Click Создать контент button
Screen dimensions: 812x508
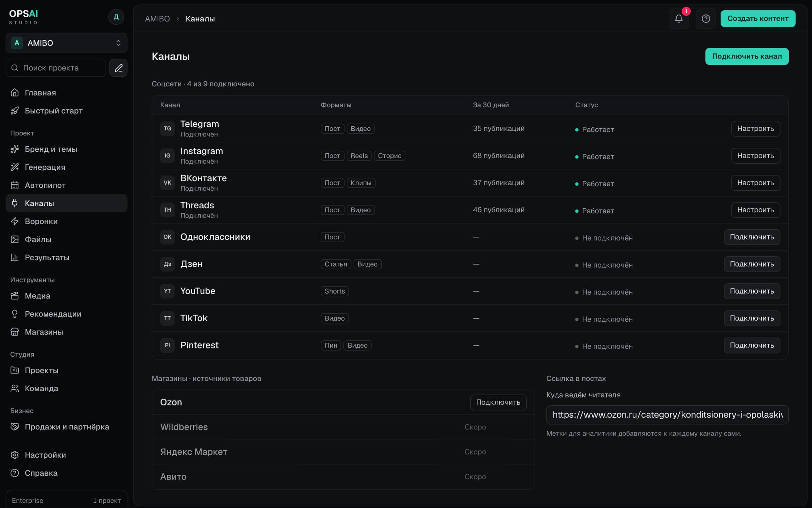click(758, 19)
